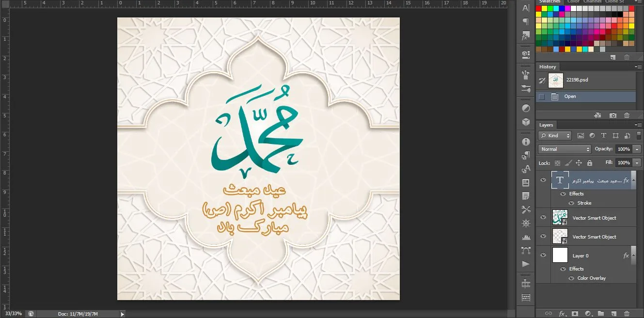Open the Notes panel icon

[526, 196]
